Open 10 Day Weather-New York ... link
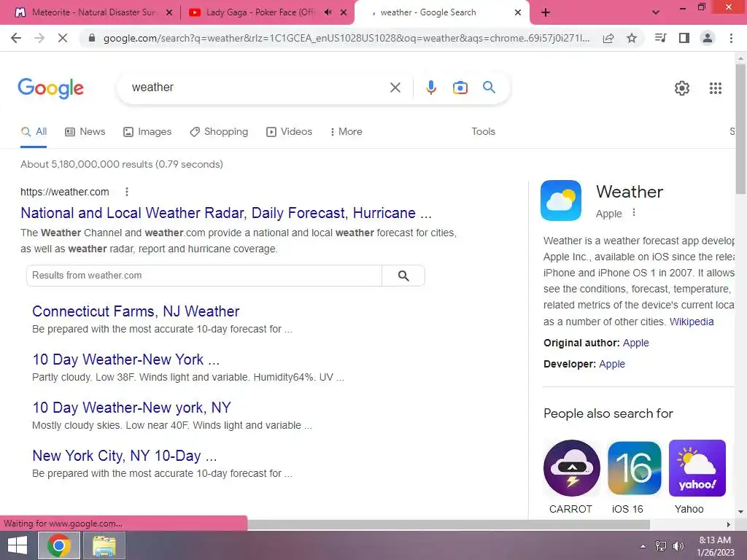Screen dimensions: 747x560 coord(125,359)
